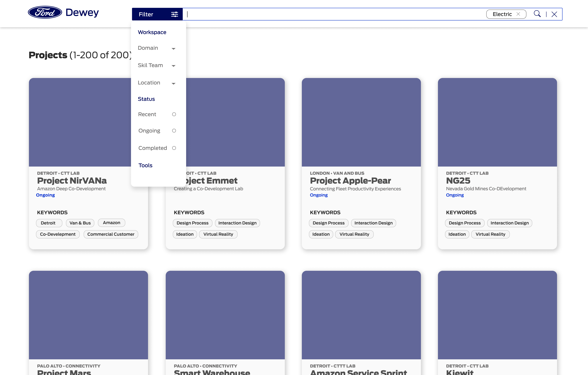Click 'Nevada Gold Mines Co-DEvelopment' subtitle
The height and width of the screenshot is (375, 588).
[486, 189]
